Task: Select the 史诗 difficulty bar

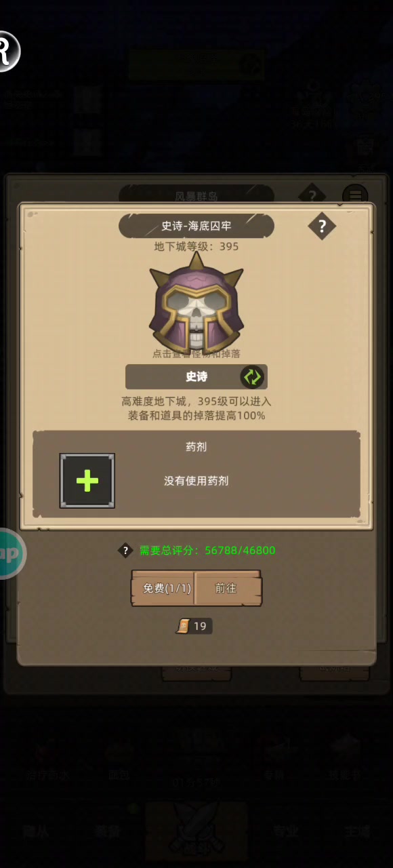Action: (x=196, y=376)
